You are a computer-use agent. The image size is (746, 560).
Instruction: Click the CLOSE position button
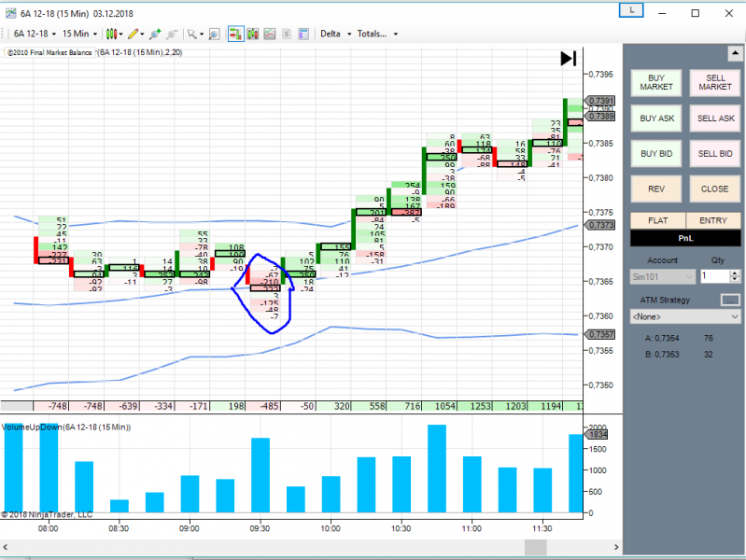pos(715,189)
